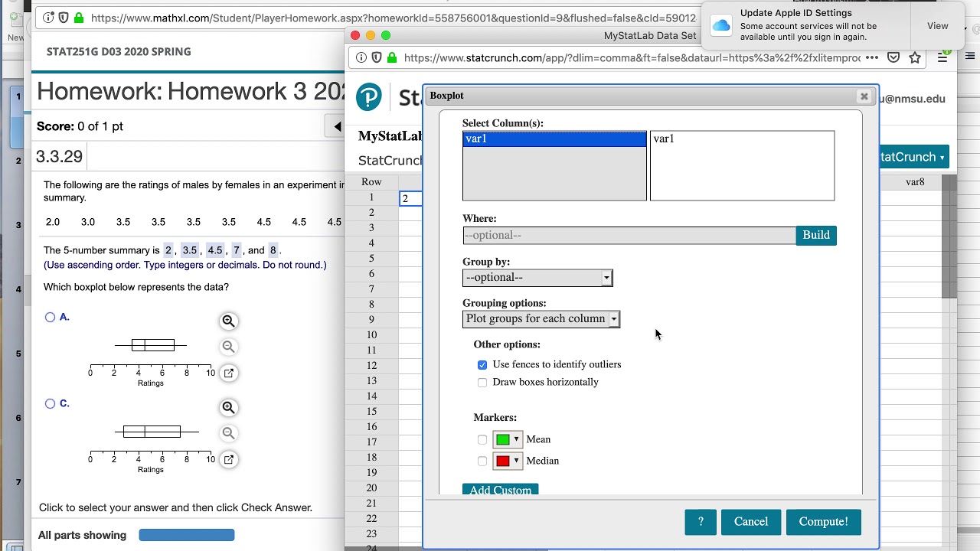980x551 pixels.
Task: Open the Boxplot help question mark button
Action: pyautogui.click(x=701, y=522)
